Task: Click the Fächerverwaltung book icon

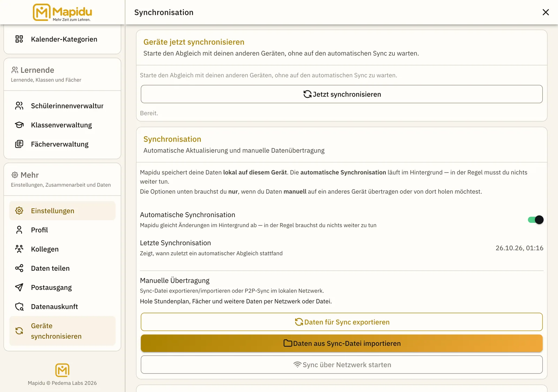Action: [19, 144]
